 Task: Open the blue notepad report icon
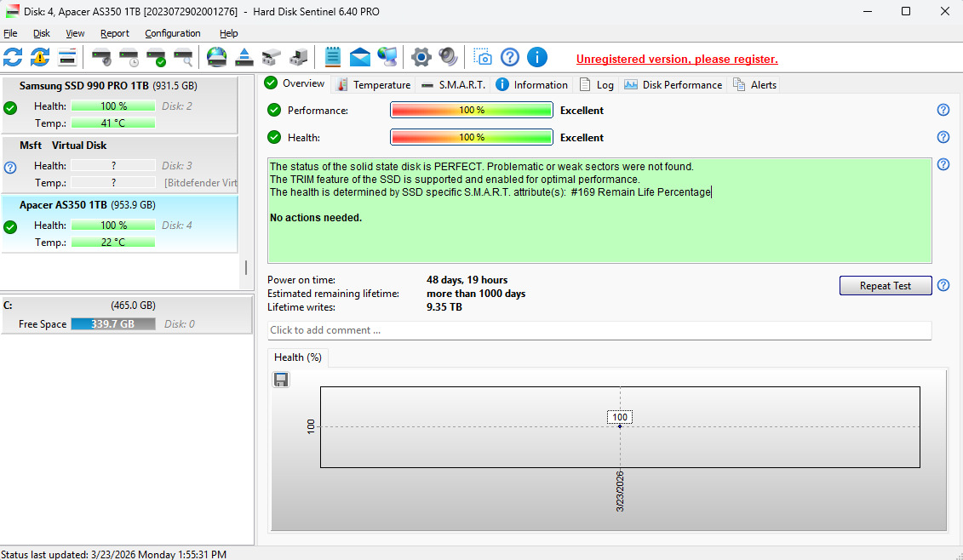click(332, 57)
